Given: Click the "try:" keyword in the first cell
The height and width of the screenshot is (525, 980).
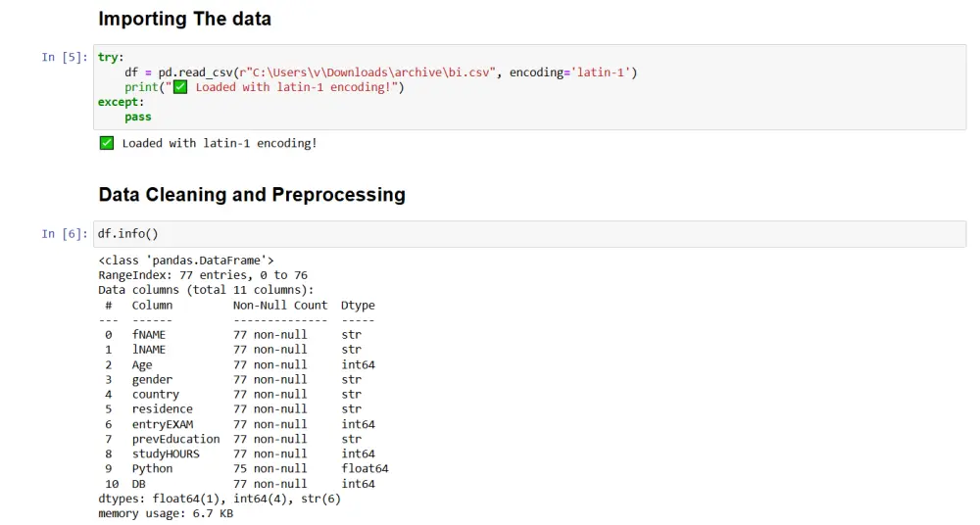Looking at the screenshot, I should (x=110, y=57).
